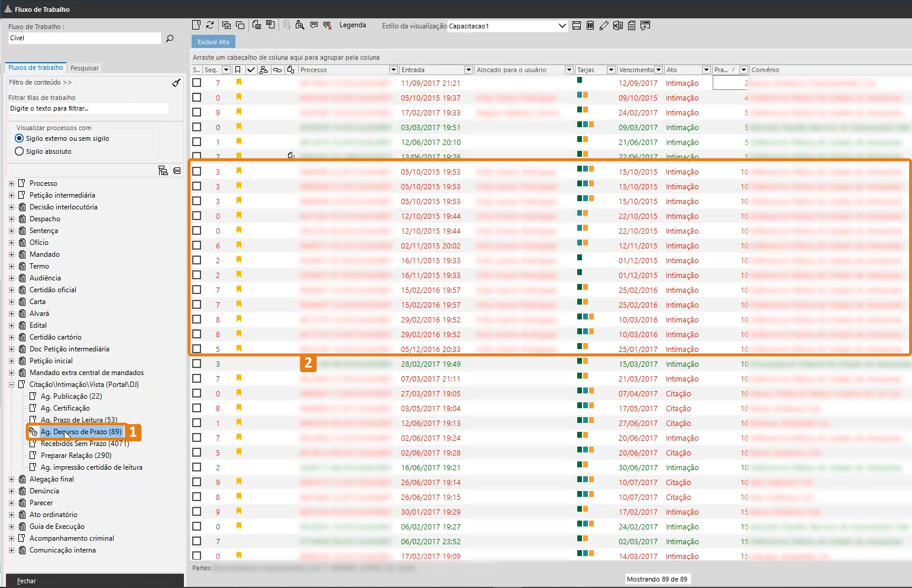912x588 pixels.
Task: Check the box for row entered 06/02/2017 23:52
Action: coord(197,541)
